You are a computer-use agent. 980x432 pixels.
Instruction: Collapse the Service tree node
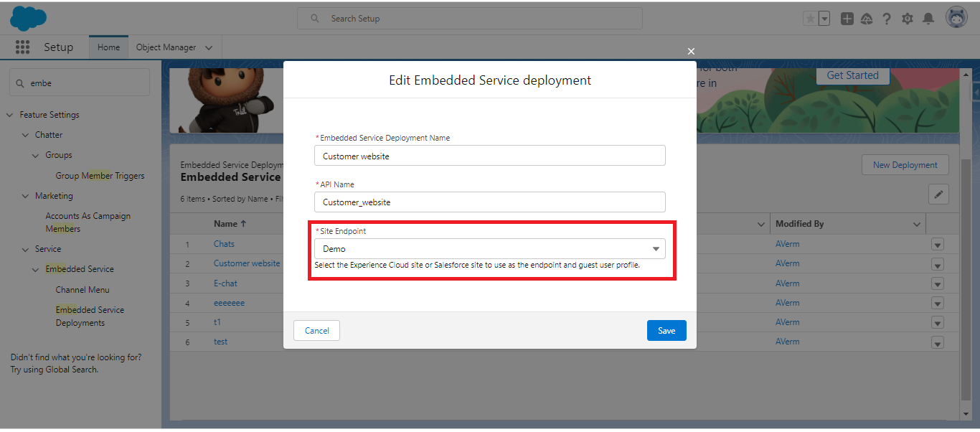point(25,249)
